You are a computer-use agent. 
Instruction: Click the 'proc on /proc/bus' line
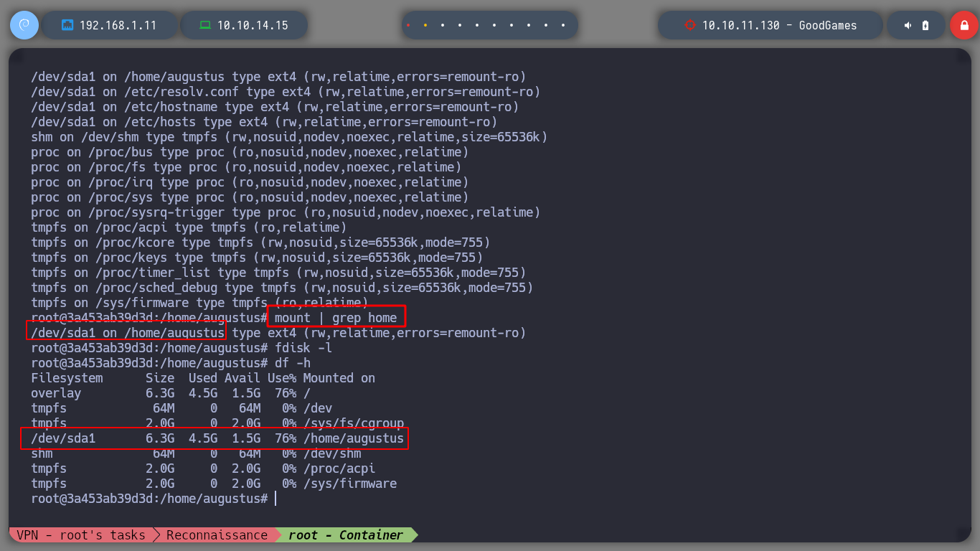[250, 152]
